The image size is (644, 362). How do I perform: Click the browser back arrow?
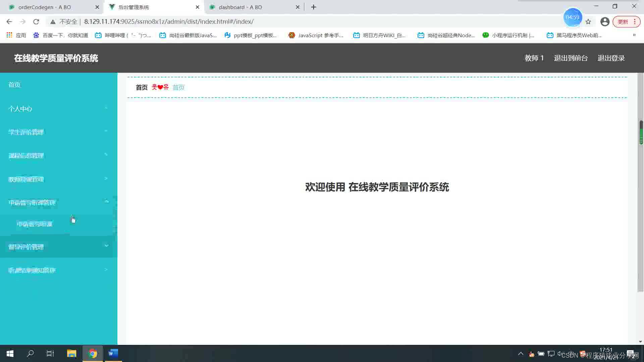pos(9,22)
